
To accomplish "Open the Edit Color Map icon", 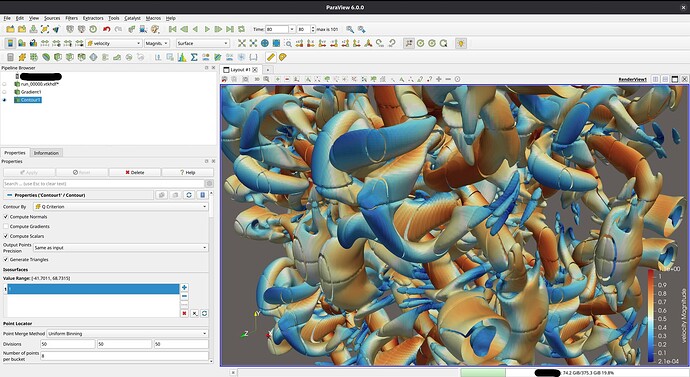I will click(22, 43).
